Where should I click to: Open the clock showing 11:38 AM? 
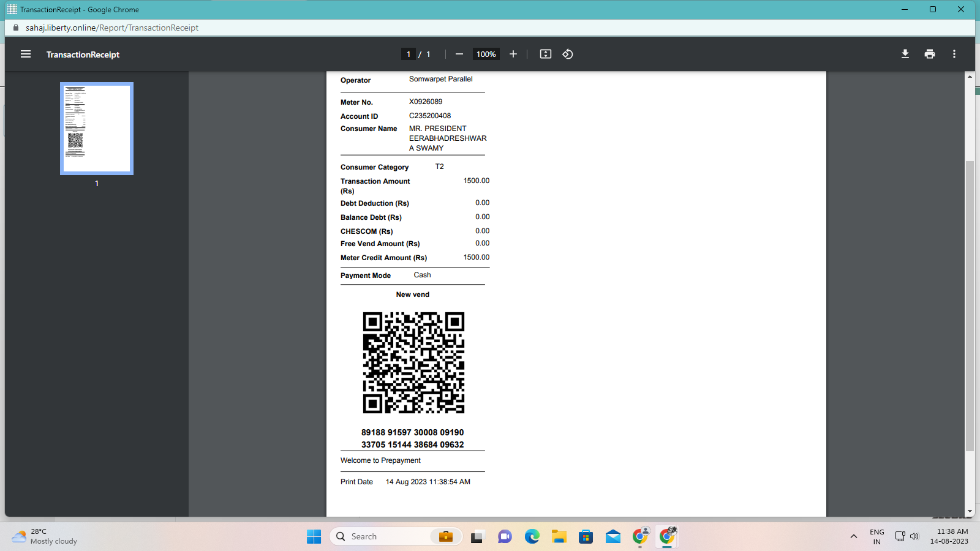tap(949, 536)
